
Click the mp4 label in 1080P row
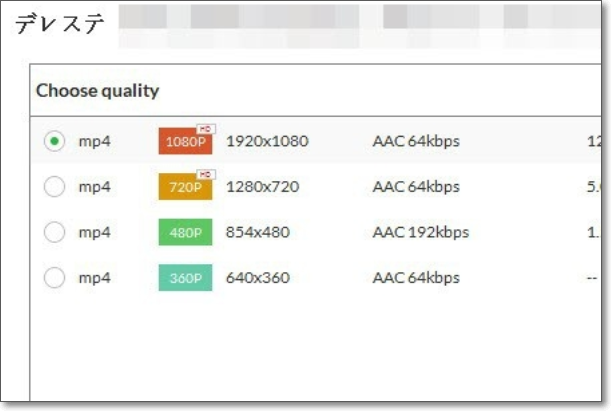click(94, 141)
